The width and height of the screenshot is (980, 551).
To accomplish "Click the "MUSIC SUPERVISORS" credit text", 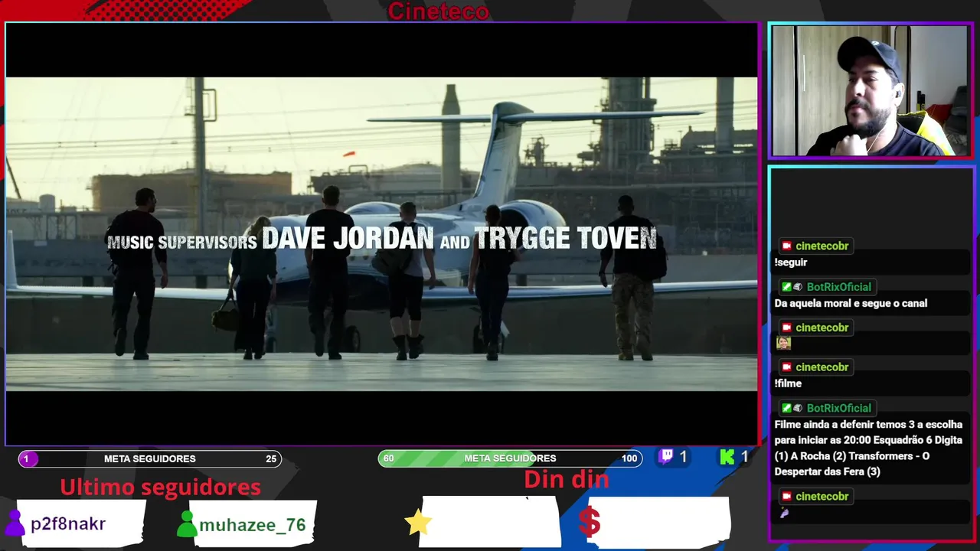I will pyautogui.click(x=181, y=243).
